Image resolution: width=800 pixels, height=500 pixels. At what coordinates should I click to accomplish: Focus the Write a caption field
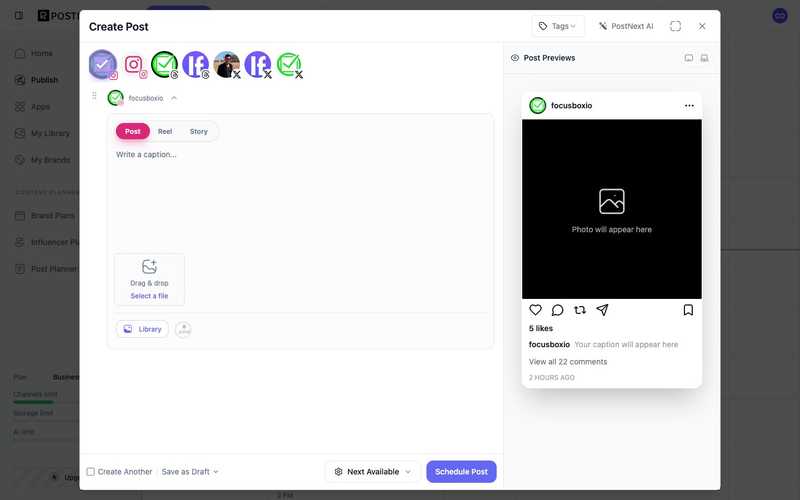pyautogui.click(x=300, y=199)
